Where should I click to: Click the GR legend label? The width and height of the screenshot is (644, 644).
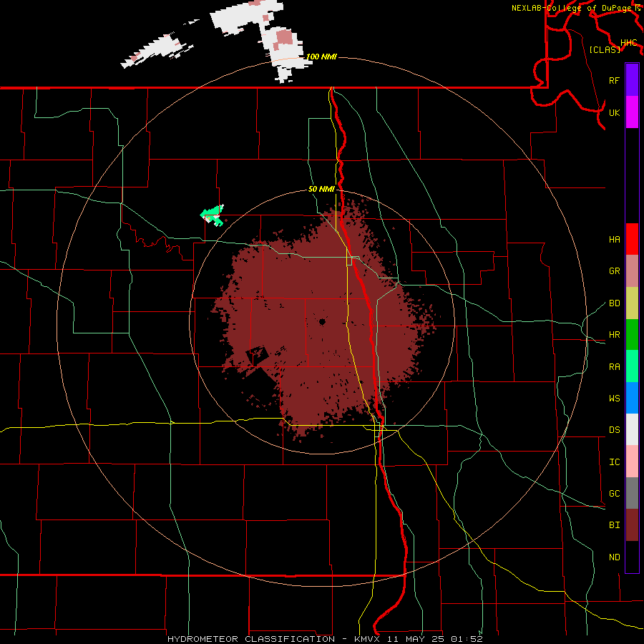pos(614,271)
